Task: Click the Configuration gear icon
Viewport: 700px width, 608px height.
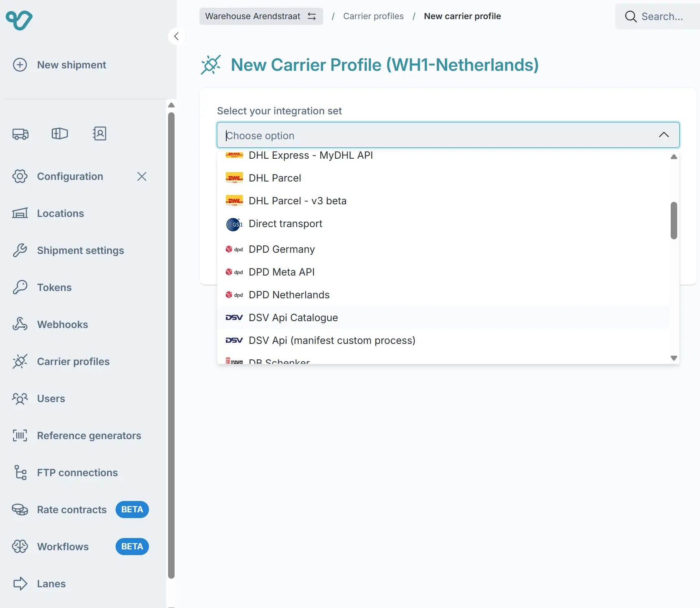Action: tap(20, 176)
